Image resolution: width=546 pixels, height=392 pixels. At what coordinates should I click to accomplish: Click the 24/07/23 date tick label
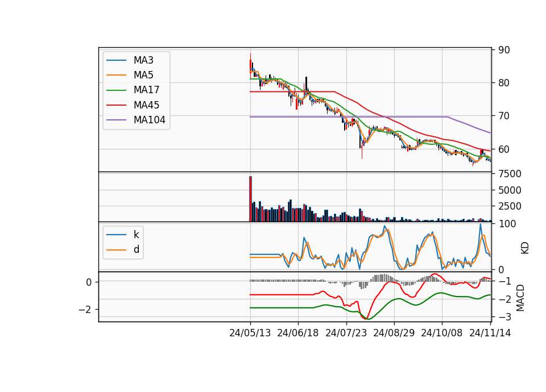(346, 333)
